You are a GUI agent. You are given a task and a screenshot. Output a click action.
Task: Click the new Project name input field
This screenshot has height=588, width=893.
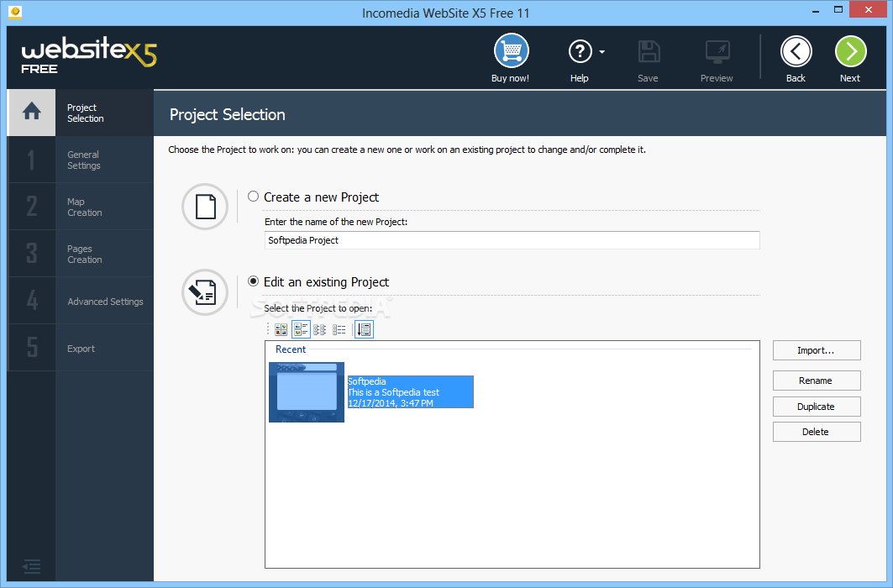click(x=512, y=240)
